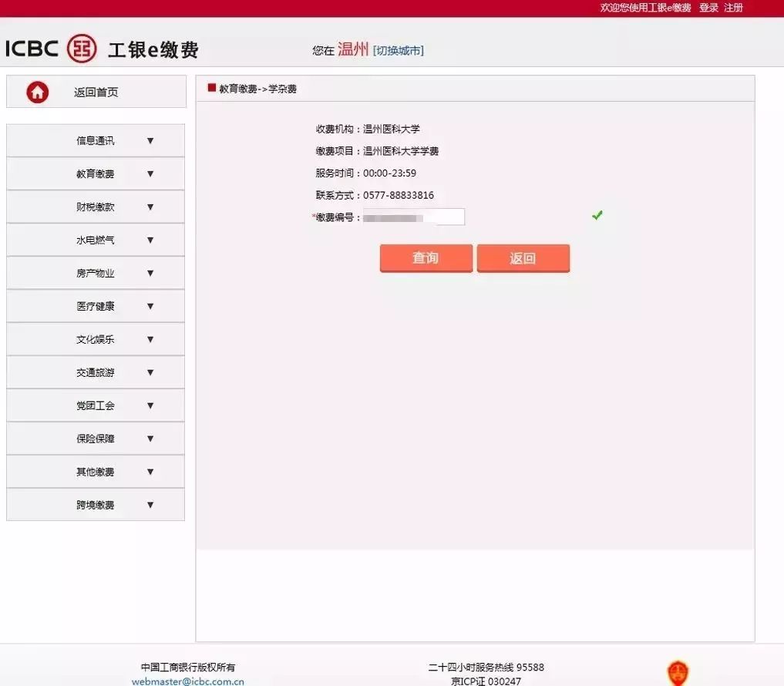
Task: Expand the 信息通讯 arrow
Action: [x=150, y=141]
